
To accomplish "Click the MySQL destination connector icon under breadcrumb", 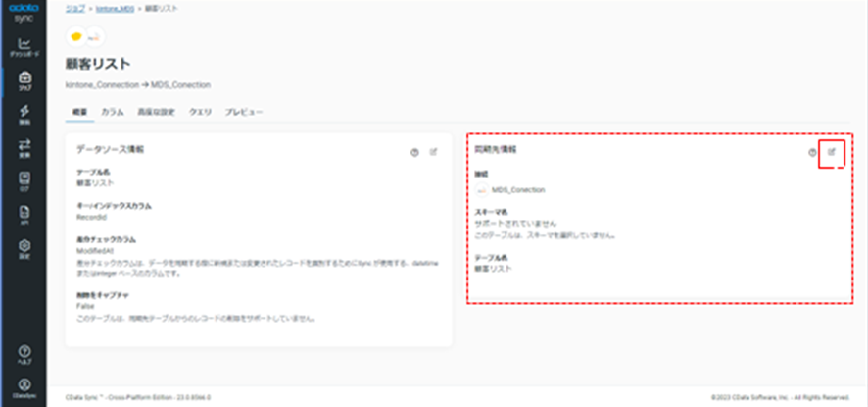I will pos(95,36).
